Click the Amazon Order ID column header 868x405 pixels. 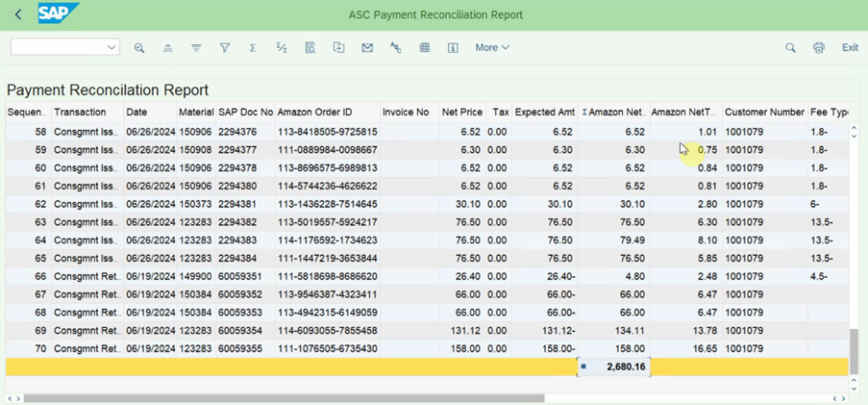coord(327,112)
